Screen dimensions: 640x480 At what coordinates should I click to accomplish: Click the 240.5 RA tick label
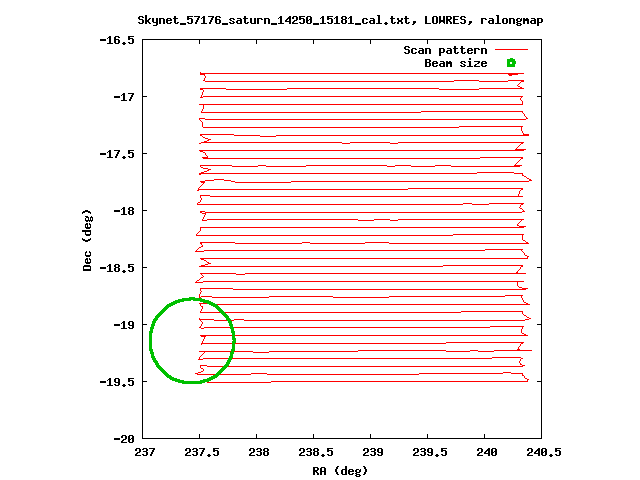(x=544, y=452)
